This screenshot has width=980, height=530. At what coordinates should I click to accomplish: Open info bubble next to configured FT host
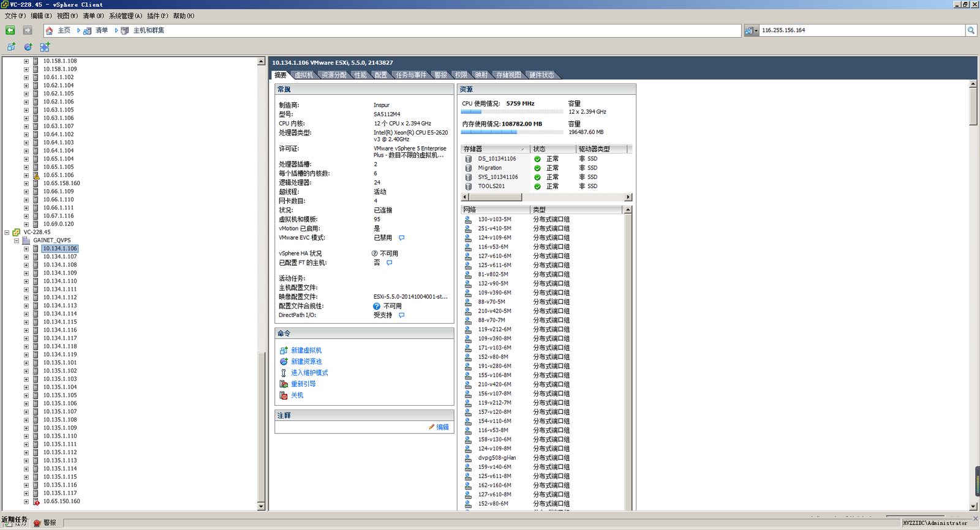[x=390, y=263]
